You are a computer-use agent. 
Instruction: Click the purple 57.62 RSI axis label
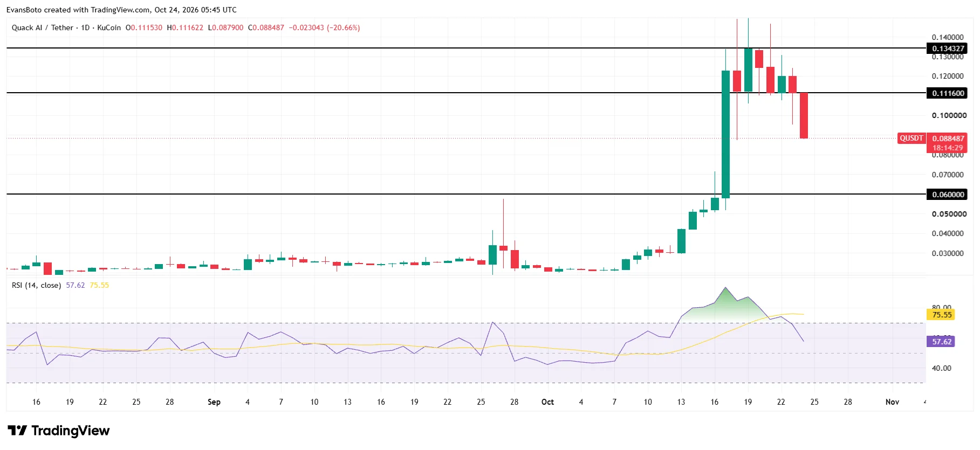coord(941,342)
